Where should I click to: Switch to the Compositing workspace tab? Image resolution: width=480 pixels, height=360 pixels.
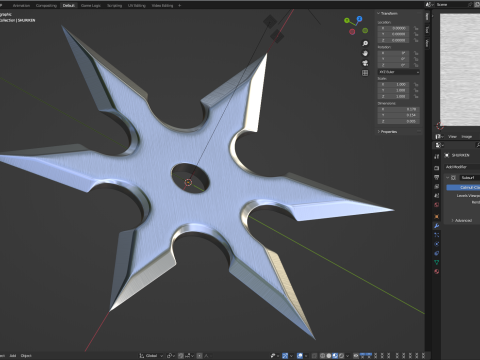46,6
